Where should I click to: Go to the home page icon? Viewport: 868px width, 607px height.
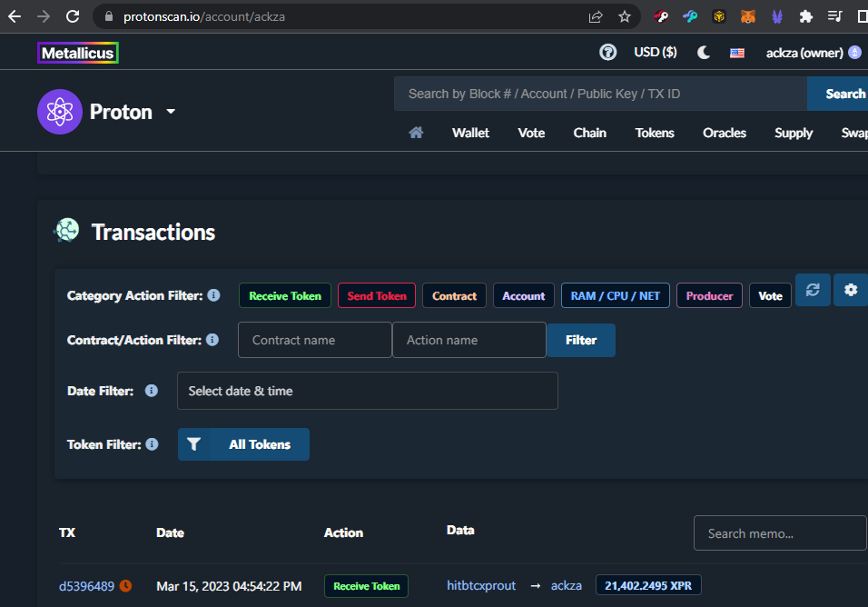pos(416,133)
